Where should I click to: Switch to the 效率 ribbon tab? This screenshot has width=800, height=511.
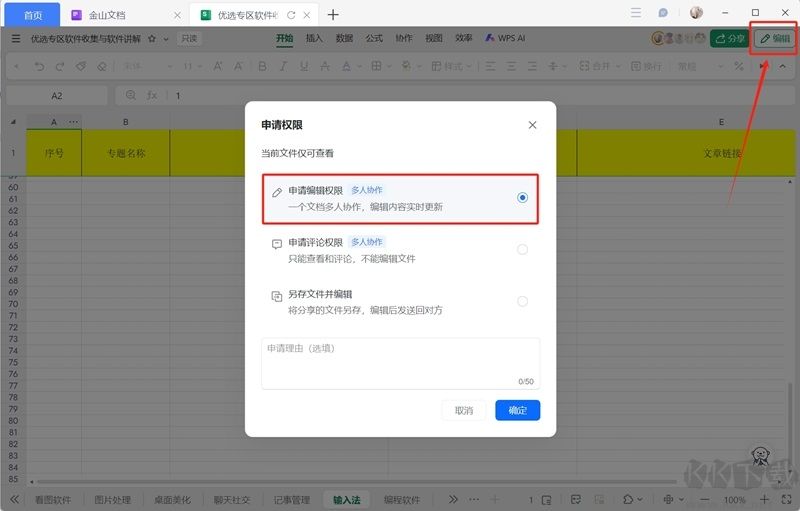tap(463, 38)
